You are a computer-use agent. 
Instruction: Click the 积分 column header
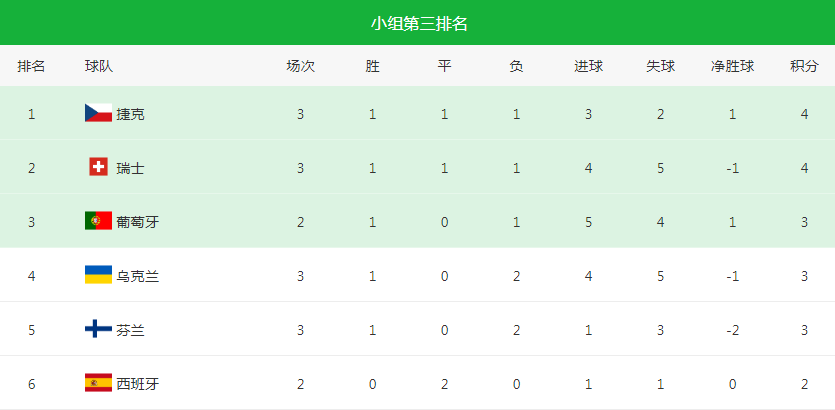click(x=804, y=66)
